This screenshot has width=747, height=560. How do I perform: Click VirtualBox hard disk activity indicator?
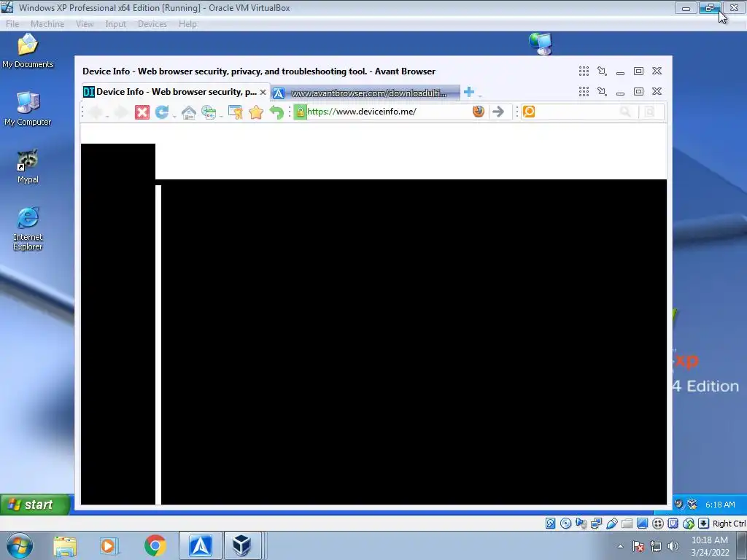550,524
